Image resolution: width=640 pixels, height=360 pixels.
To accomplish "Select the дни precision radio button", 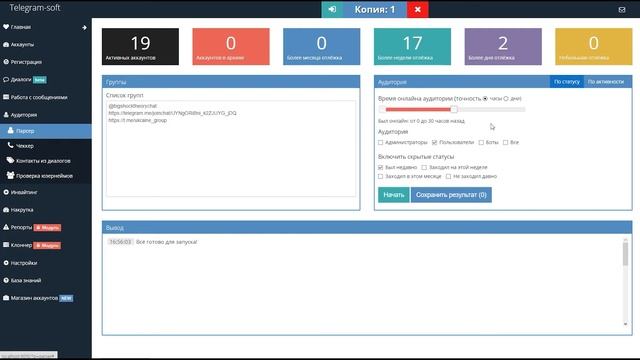I will (506, 98).
